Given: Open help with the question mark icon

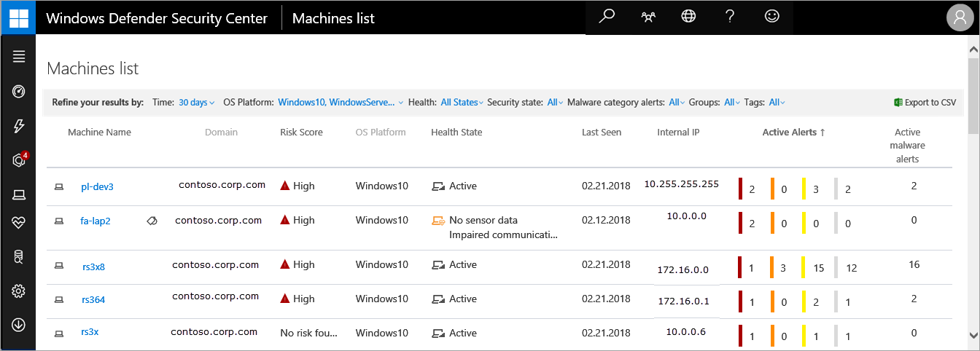Looking at the screenshot, I should click(730, 17).
